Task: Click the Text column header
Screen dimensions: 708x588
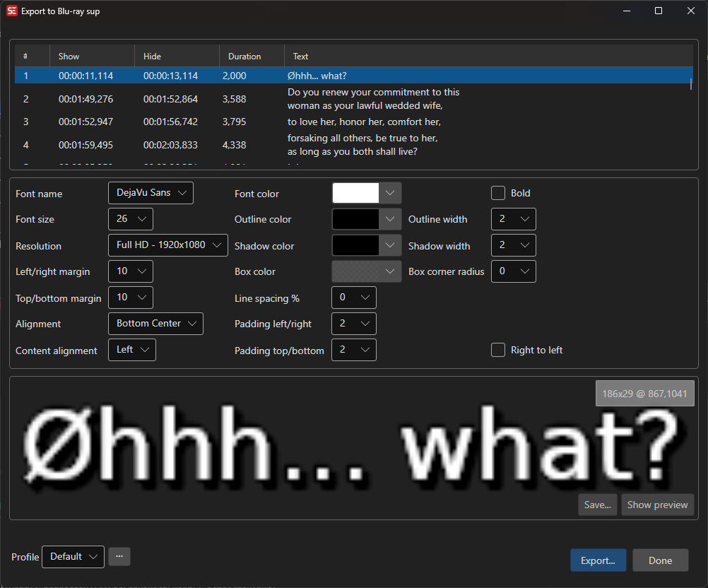Action: (300, 56)
